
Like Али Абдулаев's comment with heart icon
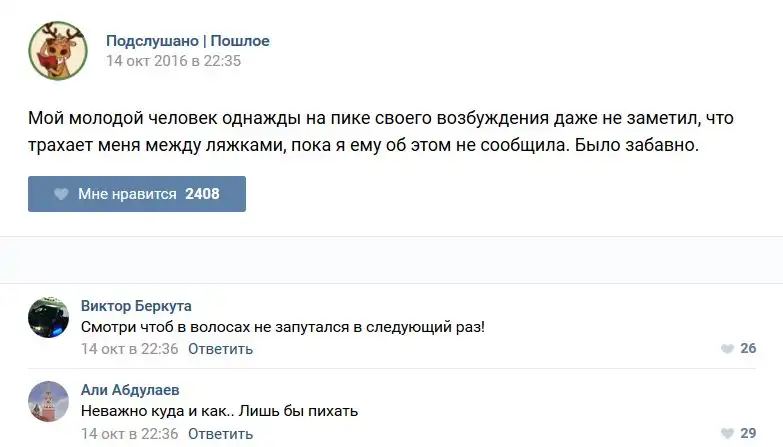(727, 434)
